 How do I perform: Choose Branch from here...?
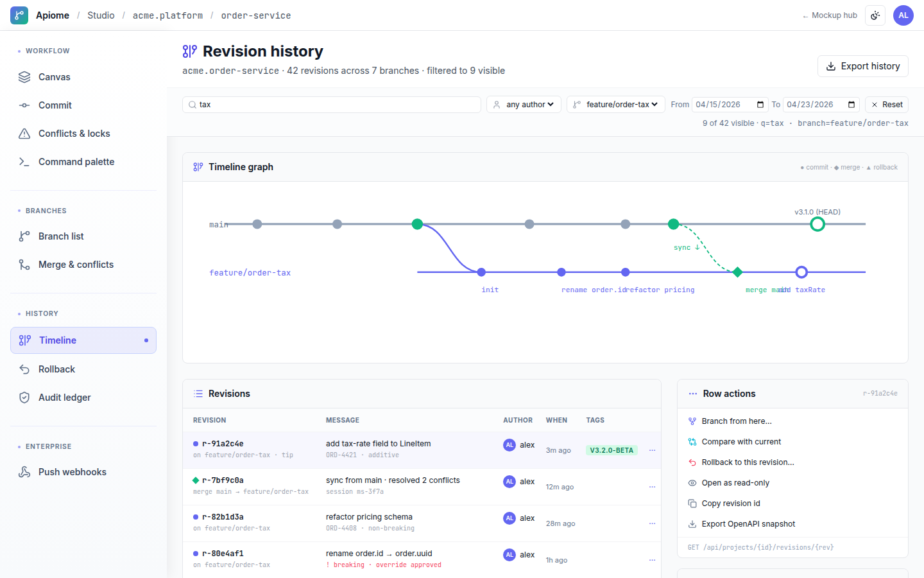click(792, 421)
